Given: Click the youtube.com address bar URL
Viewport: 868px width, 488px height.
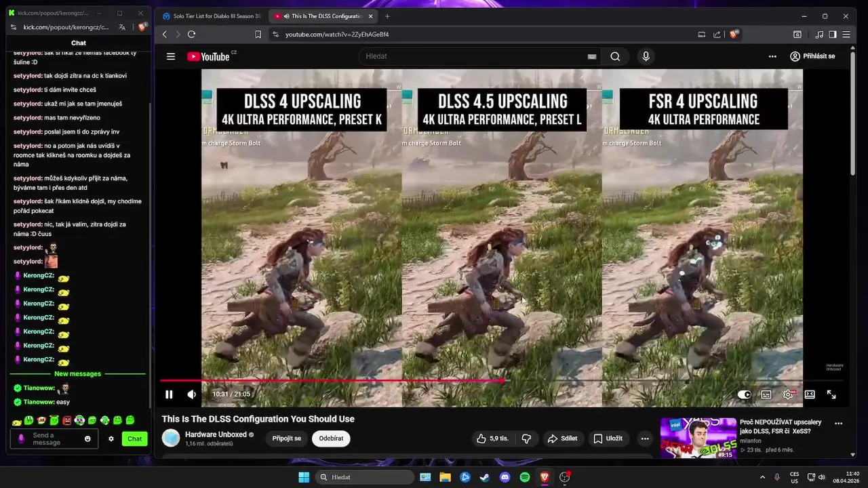Looking at the screenshot, I should point(336,35).
